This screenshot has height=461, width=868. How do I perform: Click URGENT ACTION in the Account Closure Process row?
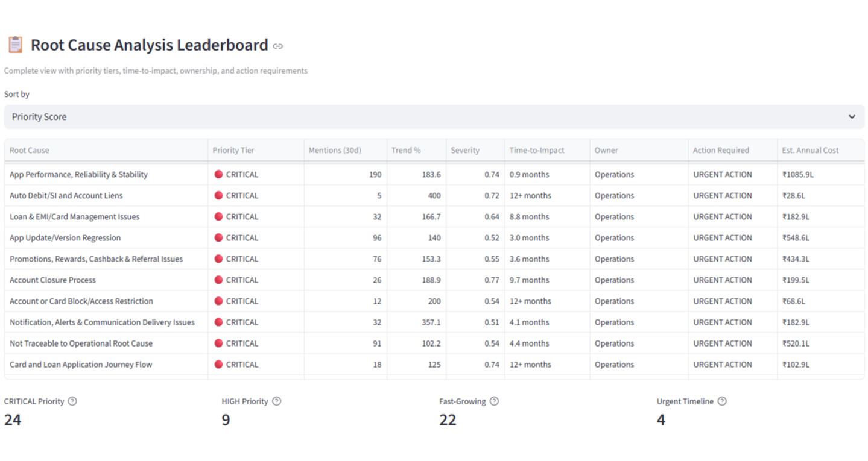[722, 280]
